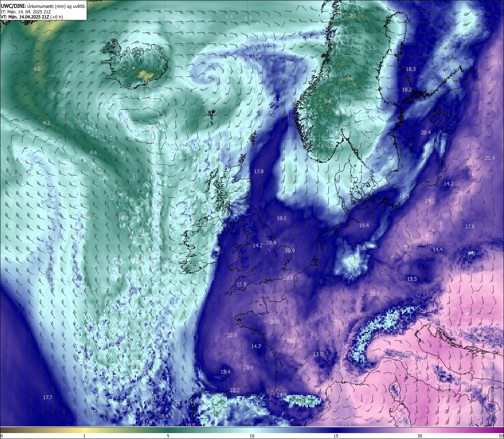Viewport: 504px width, 439px height.
Task: Click the 26.3 value at the right edge
Action: 497,62
